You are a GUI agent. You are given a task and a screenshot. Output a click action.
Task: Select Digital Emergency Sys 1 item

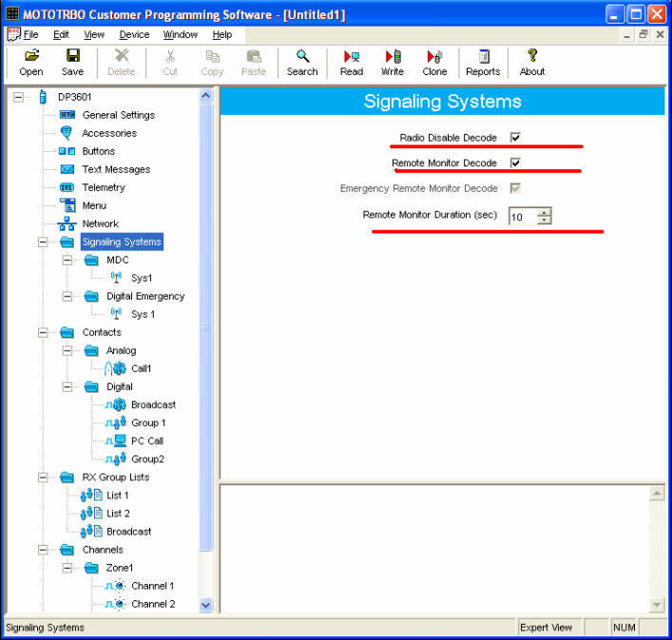143,314
